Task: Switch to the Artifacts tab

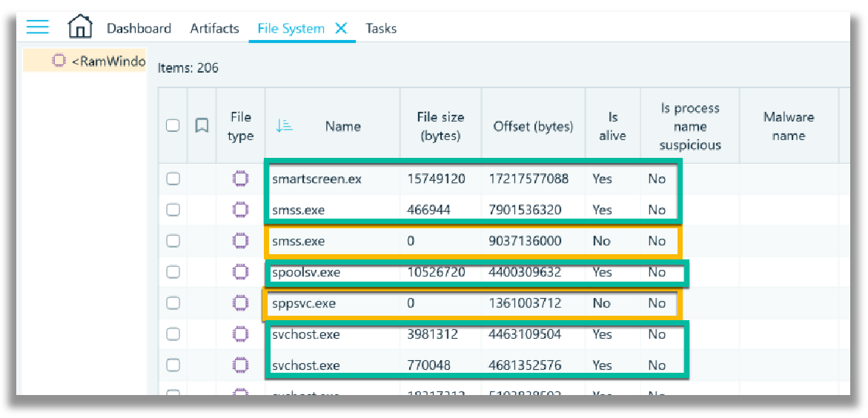Action: click(215, 28)
